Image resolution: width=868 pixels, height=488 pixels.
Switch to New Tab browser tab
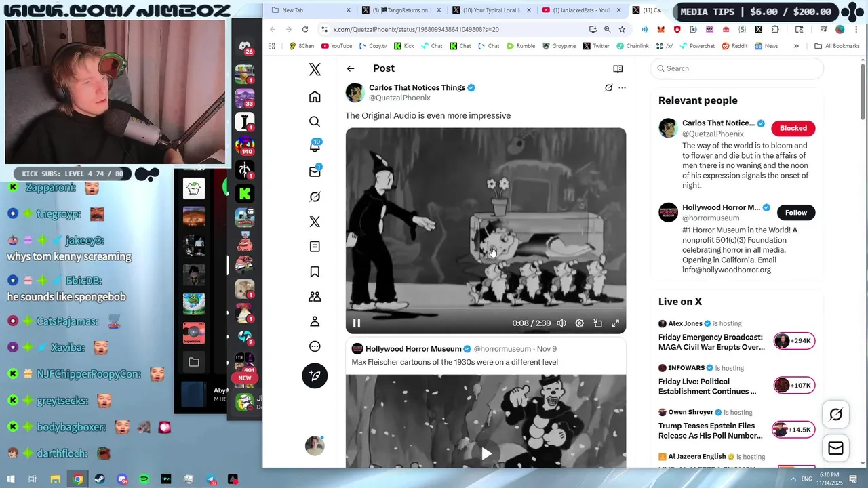(311, 10)
